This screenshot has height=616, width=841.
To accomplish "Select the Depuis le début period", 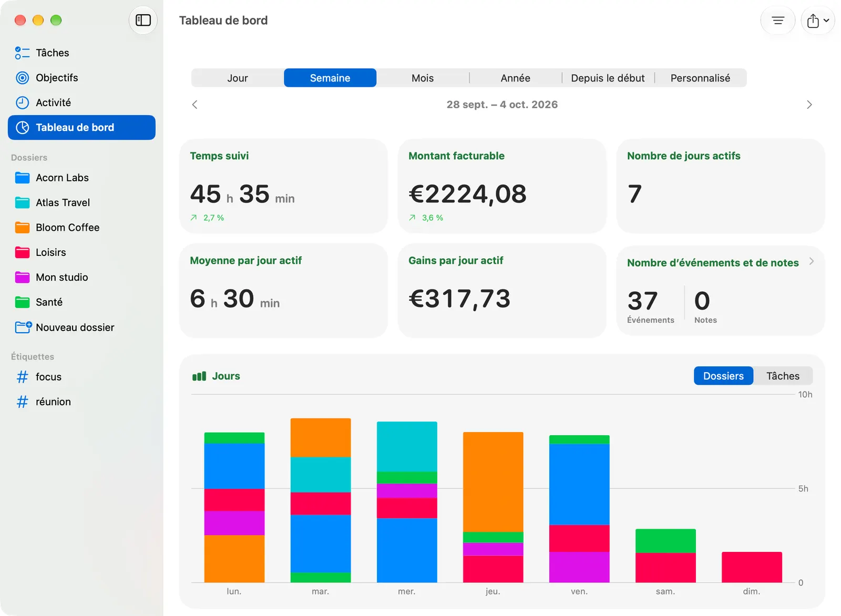I will [x=608, y=78].
